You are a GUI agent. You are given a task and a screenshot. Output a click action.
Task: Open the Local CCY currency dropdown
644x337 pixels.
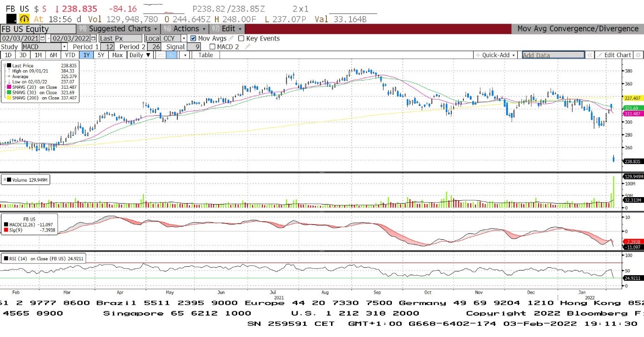tap(183, 39)
